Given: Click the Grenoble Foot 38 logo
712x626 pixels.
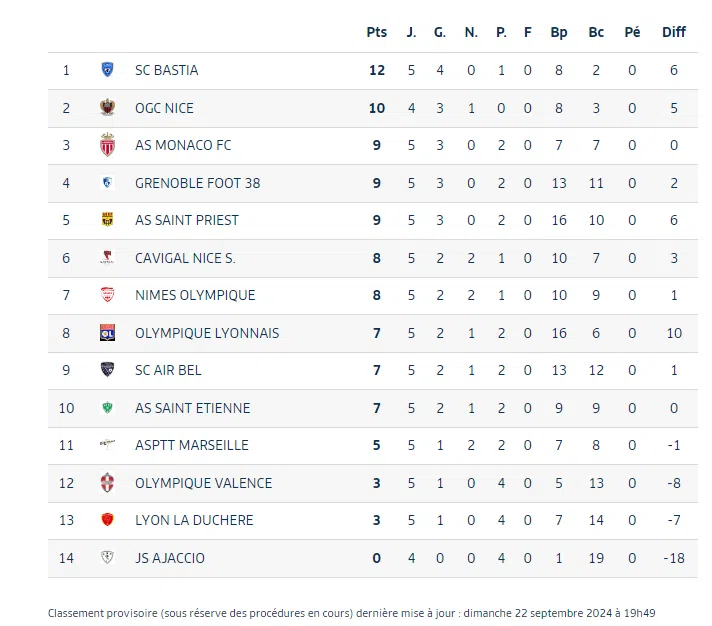Looking at the screenshot, I should [x=107, y=183].
